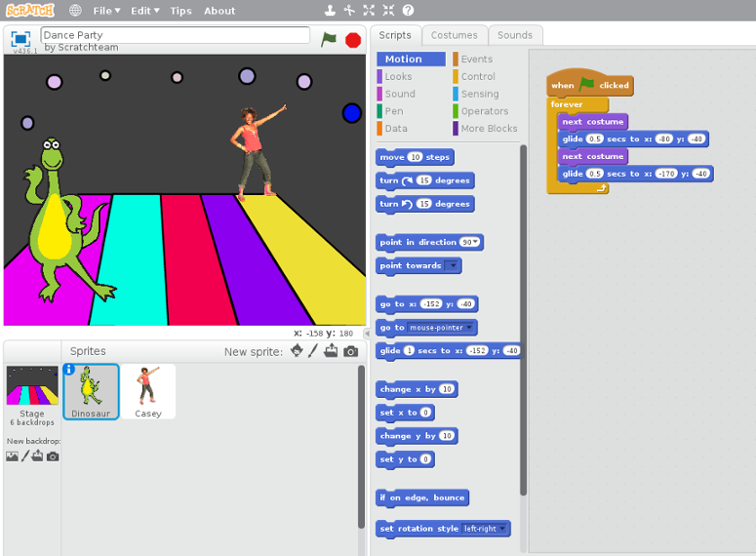Click the Casey sprite thumbnail

(148, 391)
